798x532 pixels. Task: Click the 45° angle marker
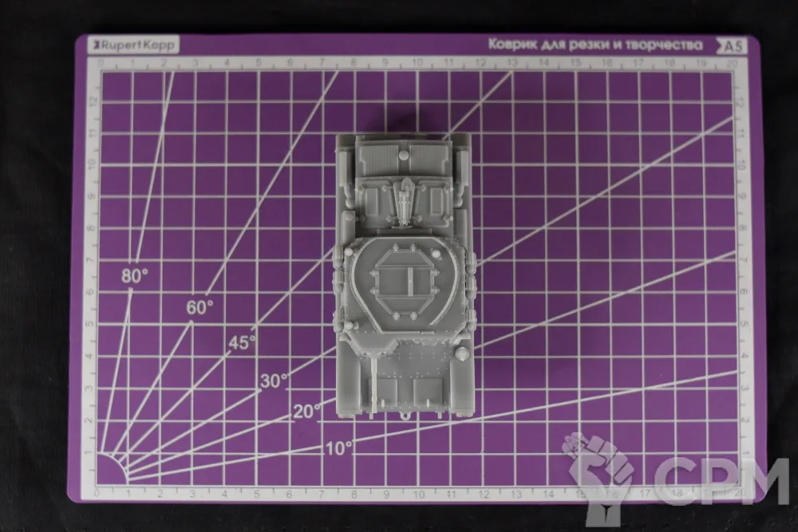click(242, 342)
